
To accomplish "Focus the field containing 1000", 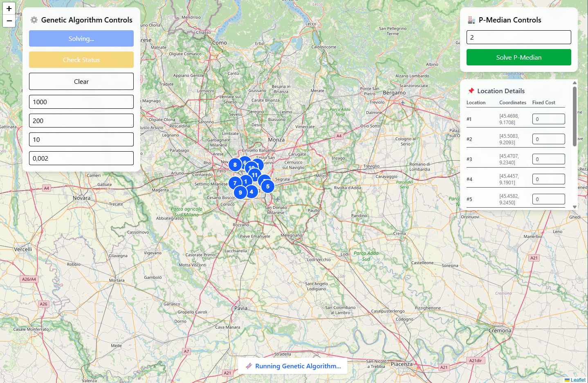I will tap(81, 102).
